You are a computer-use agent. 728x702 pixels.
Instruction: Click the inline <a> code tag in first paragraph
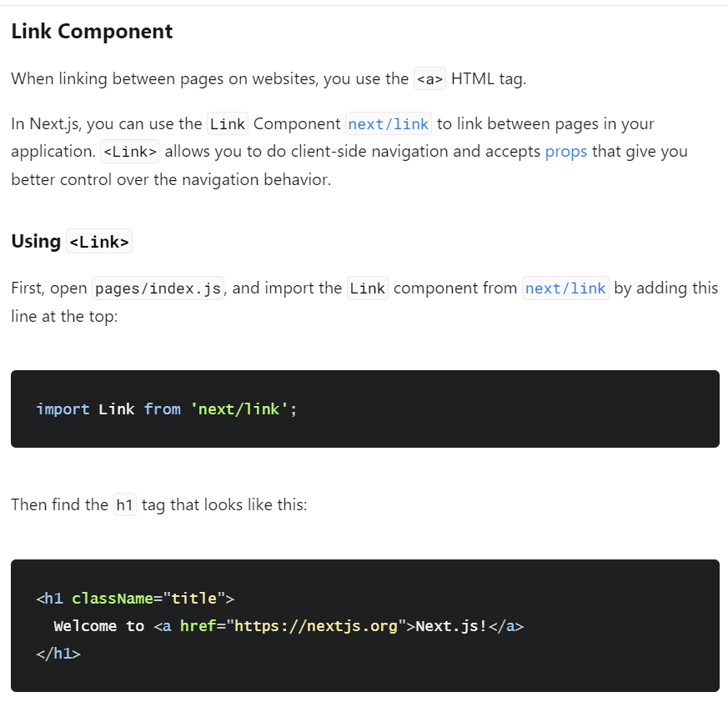coord(430,79)
